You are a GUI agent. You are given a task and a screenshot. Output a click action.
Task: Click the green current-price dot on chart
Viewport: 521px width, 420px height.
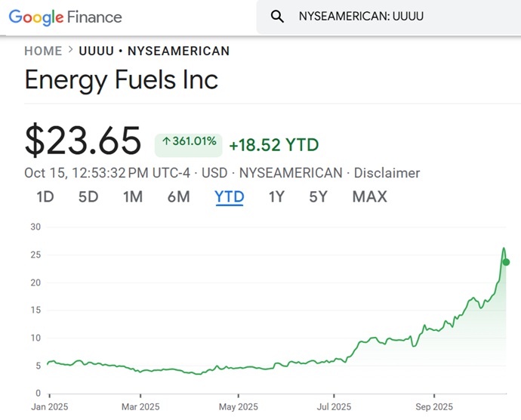506,262
